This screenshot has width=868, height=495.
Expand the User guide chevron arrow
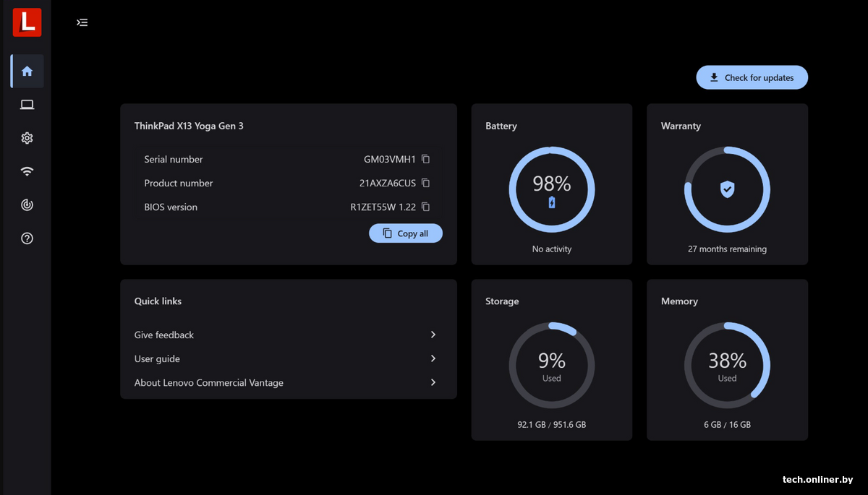coord(433,358)
